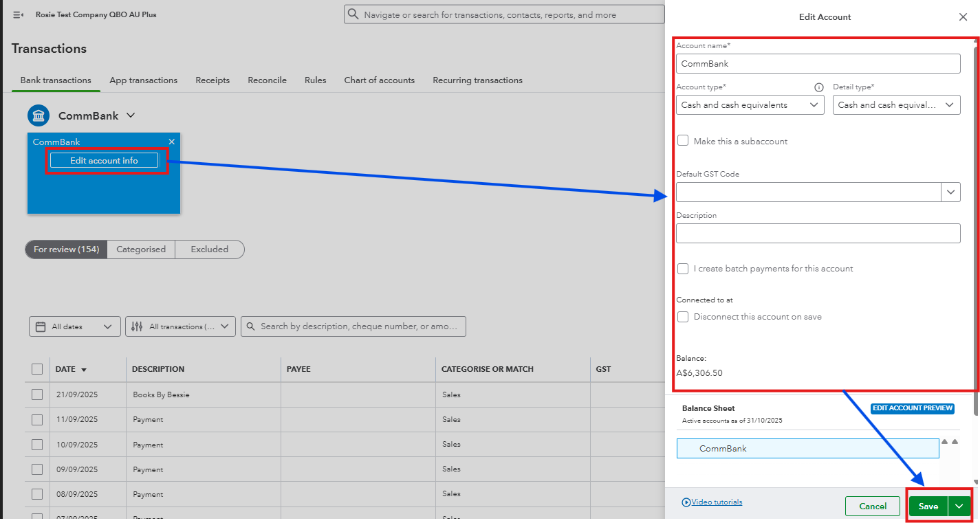Switch to Chart of accounts tab

[379, 80]
